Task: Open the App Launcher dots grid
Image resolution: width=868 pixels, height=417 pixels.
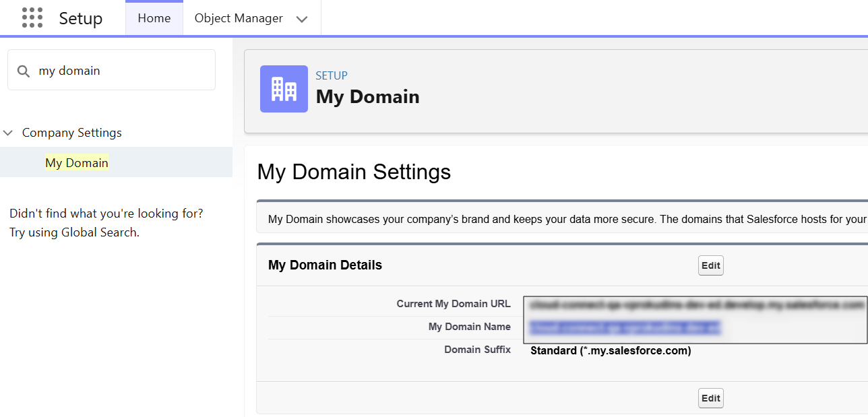Action: click(x=32, y=18)
